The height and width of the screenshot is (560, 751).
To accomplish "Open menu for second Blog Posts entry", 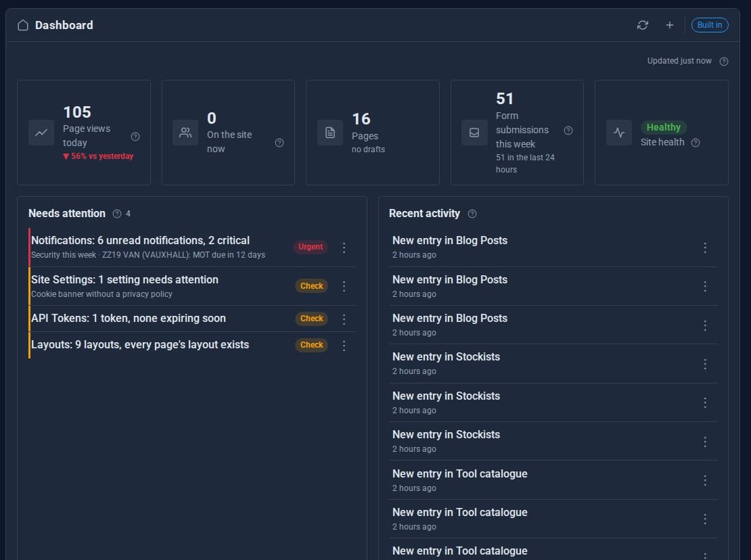I will (704, 286).
